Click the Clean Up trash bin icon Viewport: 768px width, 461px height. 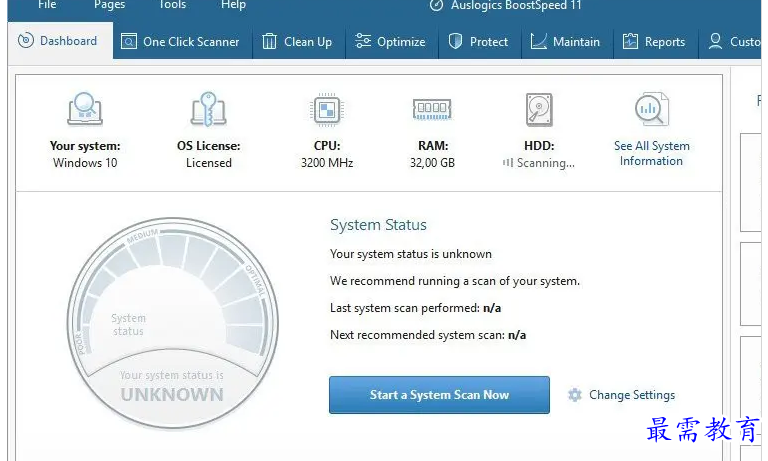pyautogui.click(x=269, y=41)
